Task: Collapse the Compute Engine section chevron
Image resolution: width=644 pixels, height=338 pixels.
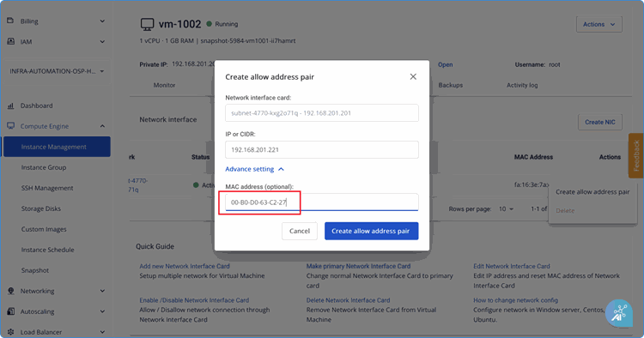Action: point(102,126)
